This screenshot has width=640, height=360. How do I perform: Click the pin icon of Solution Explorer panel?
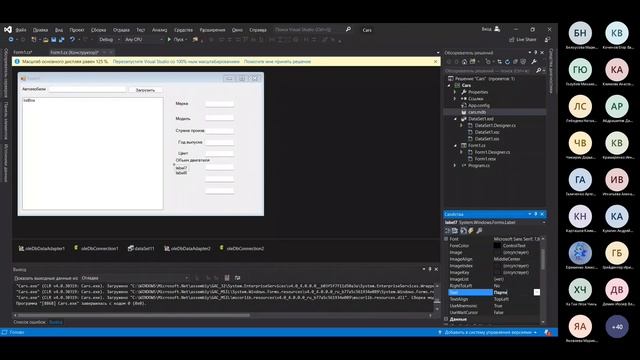(536, 53)
